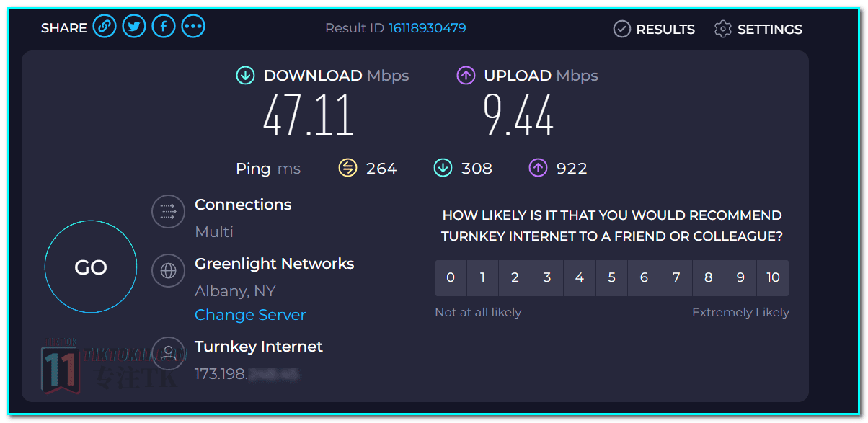Select rating 5 on the survey scale
Viewport: 868px width, 423px height.
(x=611, y=277)
